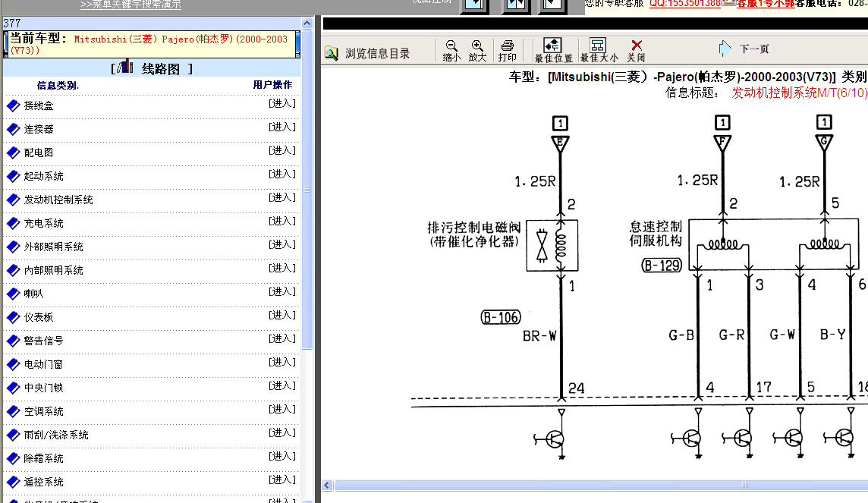Select the 警告信号 list entry
This screenshot has height=503, width=868.
click(44, 341)
